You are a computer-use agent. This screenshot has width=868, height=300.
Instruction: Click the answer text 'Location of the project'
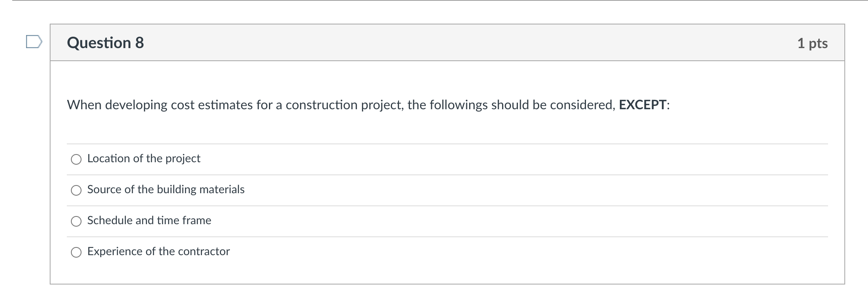(x=143, y=159)
